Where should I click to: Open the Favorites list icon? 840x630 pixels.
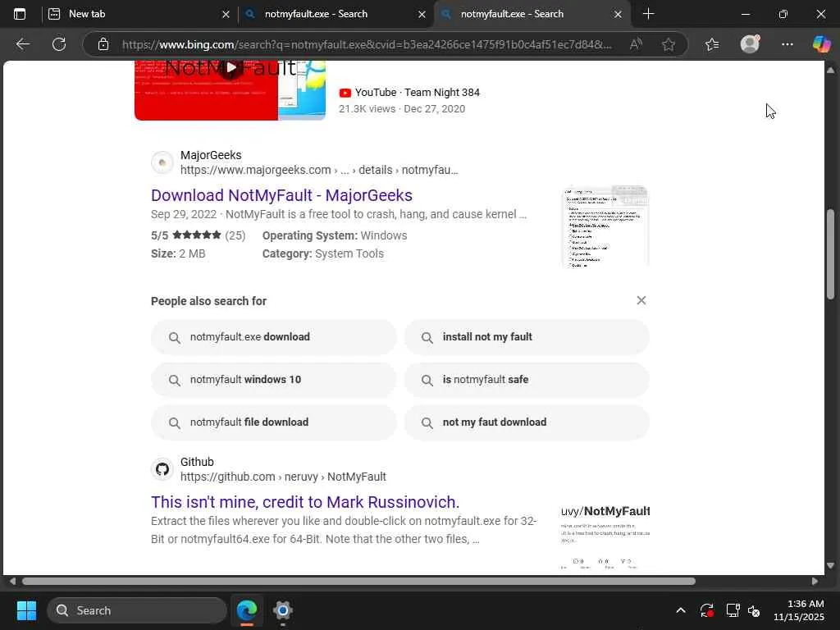click(712, 44)
